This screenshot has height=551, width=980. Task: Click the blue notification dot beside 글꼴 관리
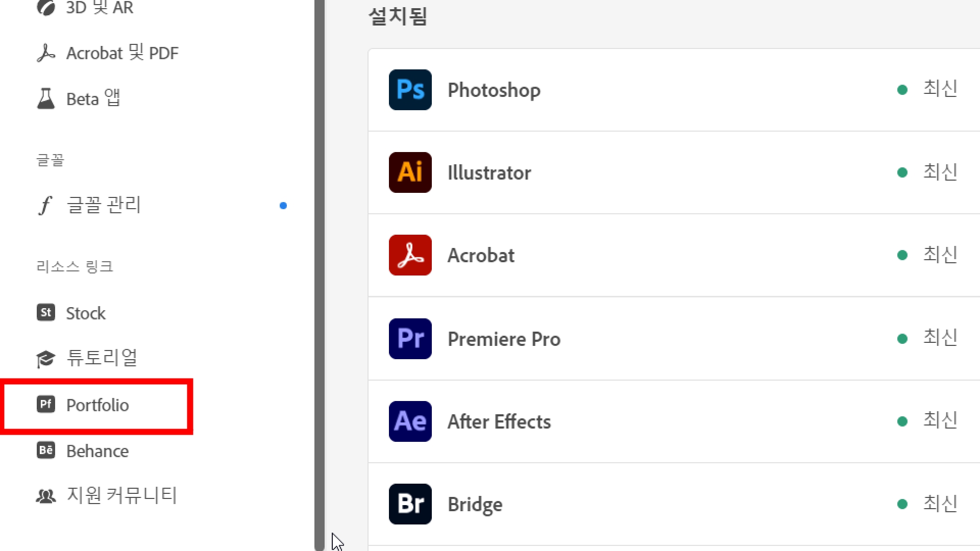click(x=283, y=206)
